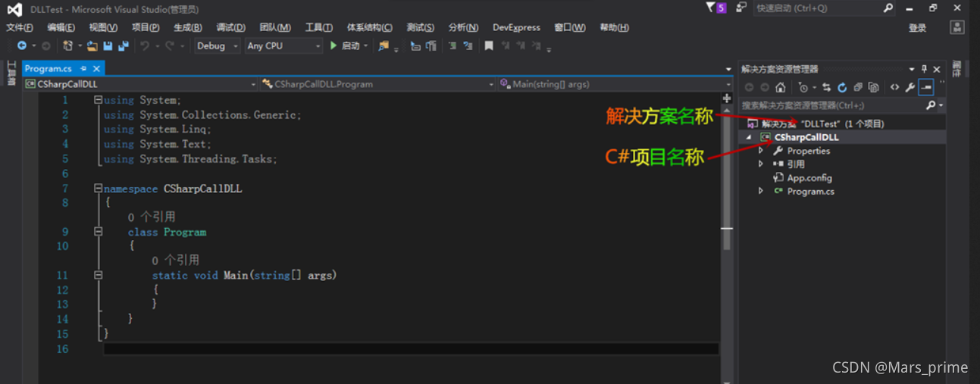Pin the Program.cs tab
This screenshot has width=980, height=384.
click(x=83, y=68)
